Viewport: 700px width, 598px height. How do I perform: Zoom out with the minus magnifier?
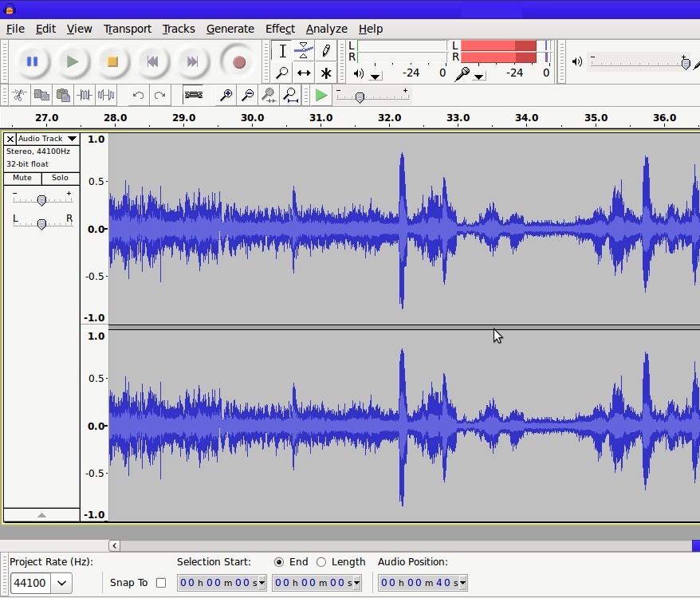247,95
